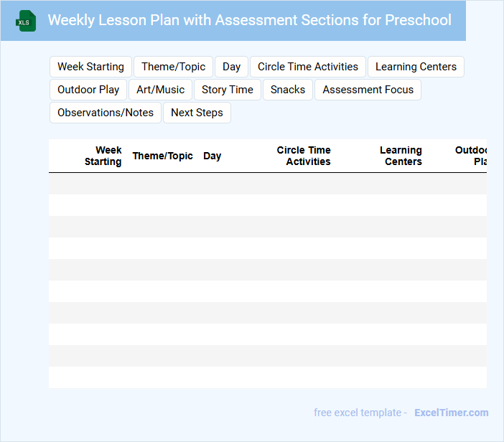Select the Next Steps tag
Image resolution: width=504 pixels, height=442 pixels.
point(197,113)
